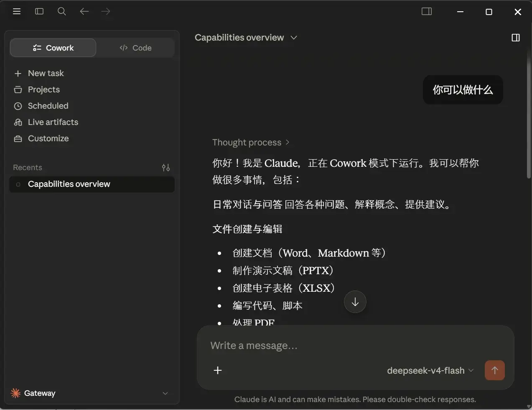The height and width of the screenshot is (410, 532).
Task: Open Projects in the sidebar
Action: click(37, 89)
